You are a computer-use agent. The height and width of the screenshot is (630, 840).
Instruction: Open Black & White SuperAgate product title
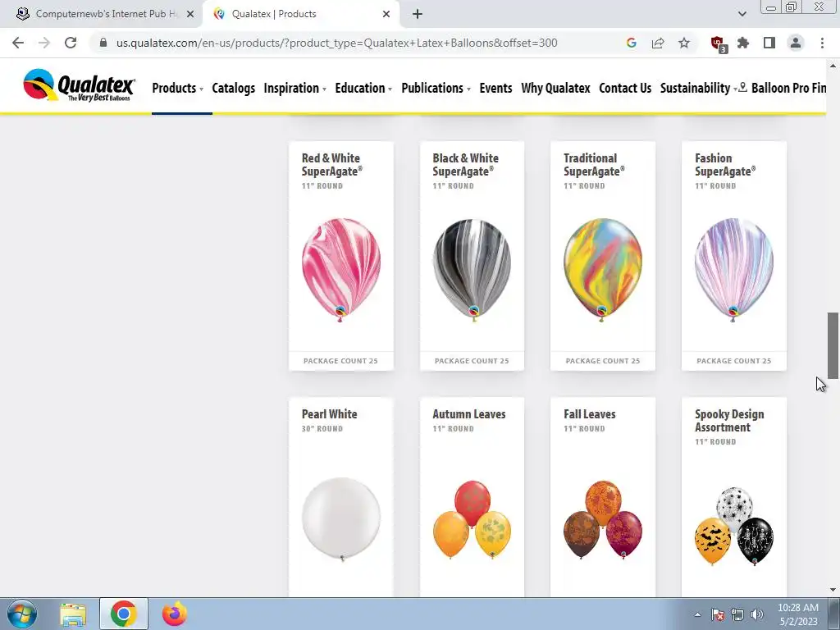point(466,164)
